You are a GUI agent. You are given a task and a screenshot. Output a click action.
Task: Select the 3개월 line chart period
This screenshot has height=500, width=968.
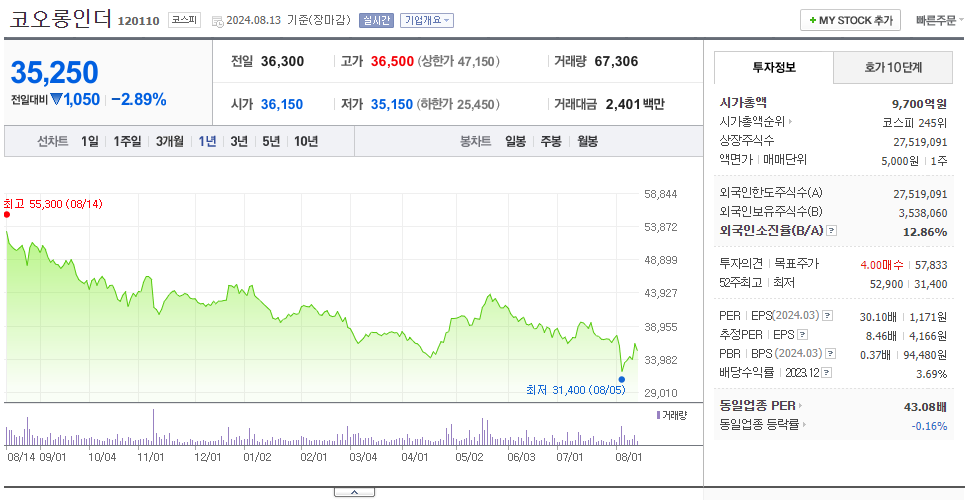coord(170,141)
